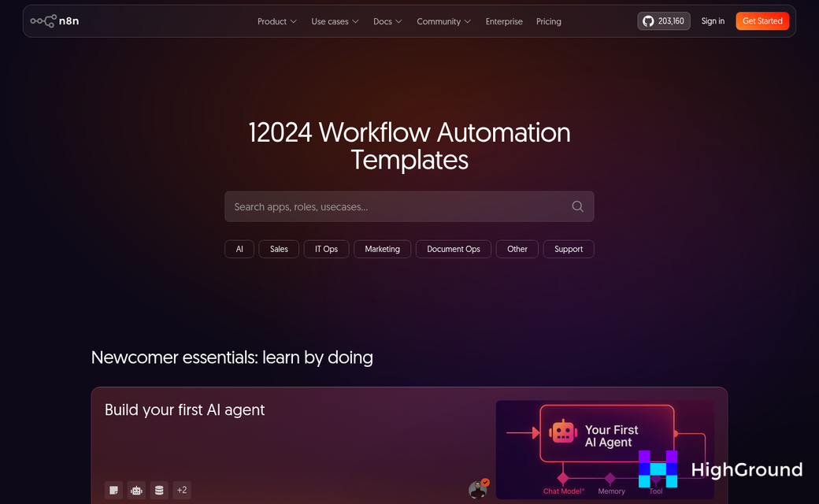Click the Newcomer essentials: learn by doing heading

coord(232,358)
